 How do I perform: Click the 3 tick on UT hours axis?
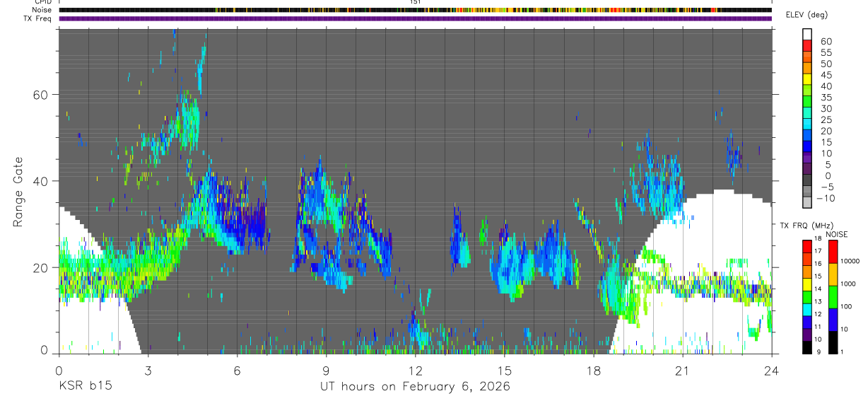pos(148,371)
